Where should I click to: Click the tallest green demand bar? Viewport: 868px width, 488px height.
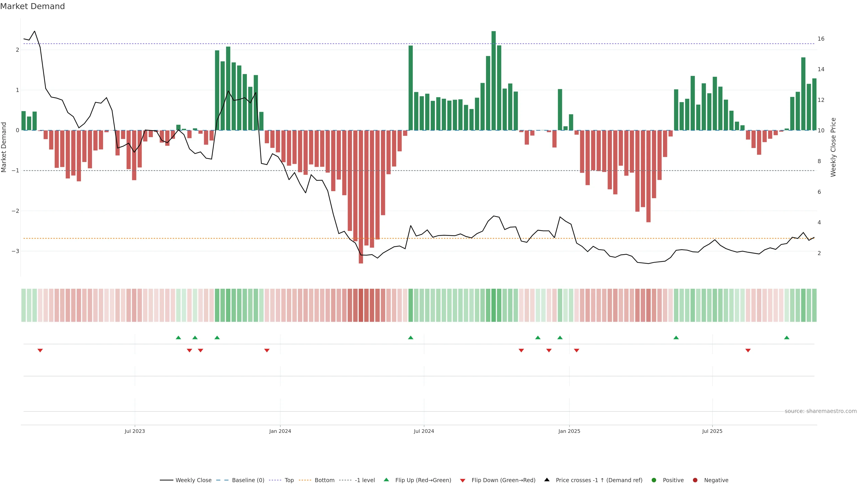click(x=494, y=81)
